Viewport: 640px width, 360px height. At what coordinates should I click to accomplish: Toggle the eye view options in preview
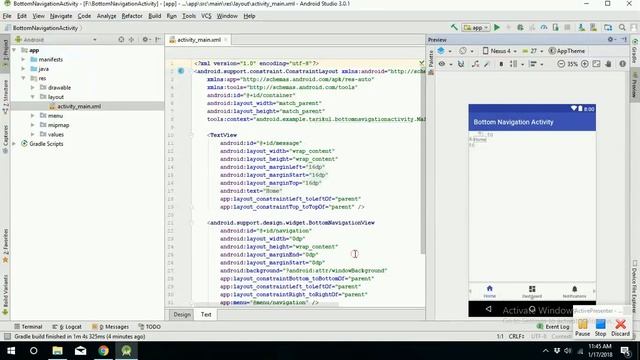click(x=444, y=64)
